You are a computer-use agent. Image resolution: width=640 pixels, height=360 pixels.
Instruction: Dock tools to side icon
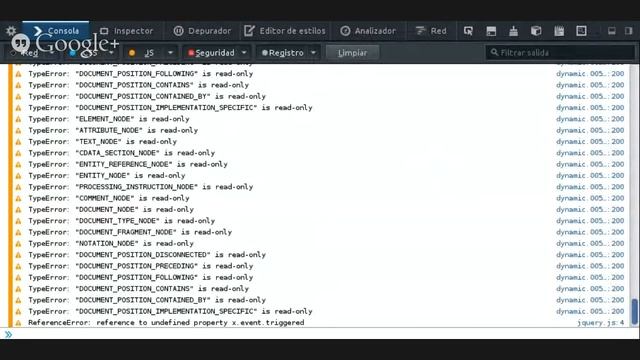click(629, 31)
